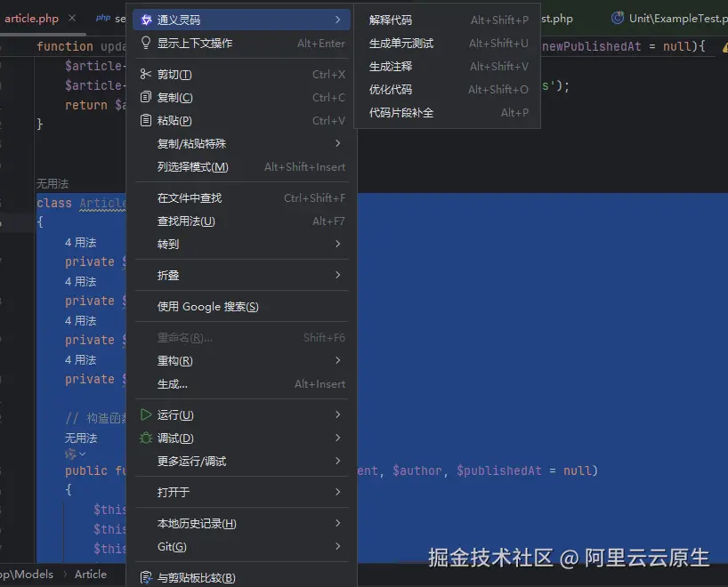Screen dimensions: 728x587
Task: Expand 复制/粘贴特殊 submenu arrow
Action: tap(337, 143)
